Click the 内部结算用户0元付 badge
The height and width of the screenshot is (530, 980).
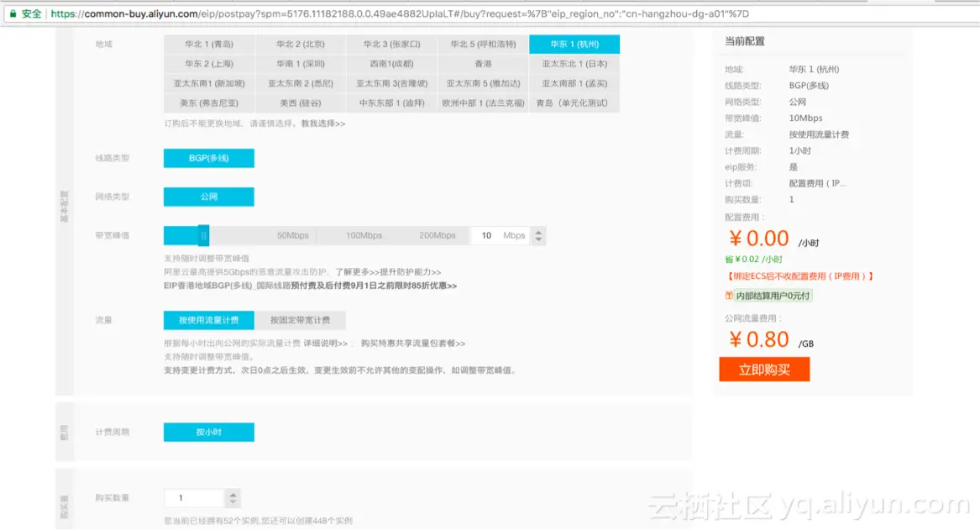(773, 296)
